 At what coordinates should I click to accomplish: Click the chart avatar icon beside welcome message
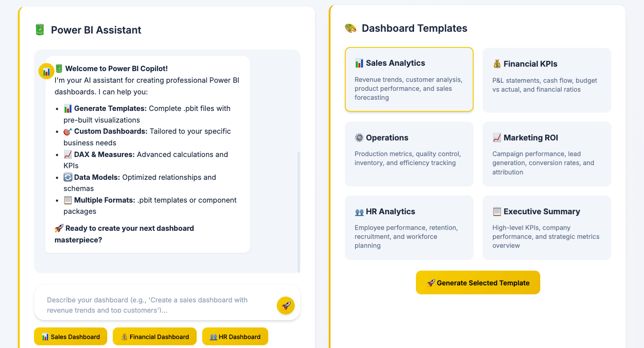47,71
